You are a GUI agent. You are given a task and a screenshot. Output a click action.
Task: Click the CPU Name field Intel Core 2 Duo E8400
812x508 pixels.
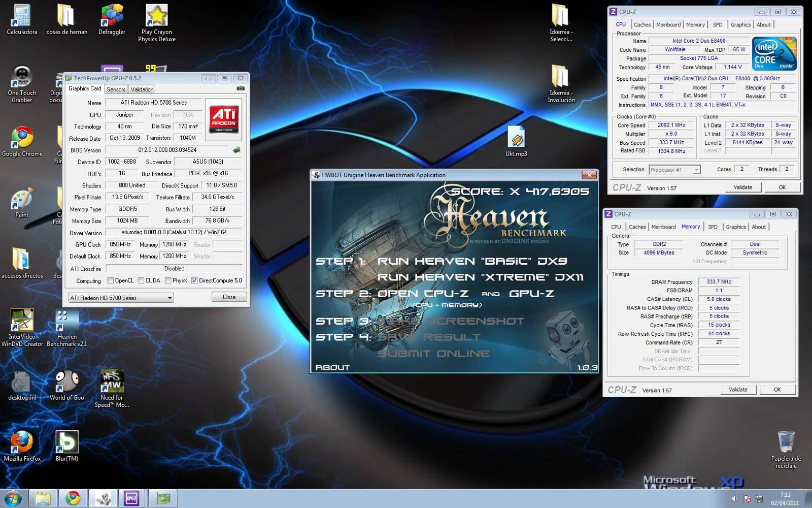(699, 41)
